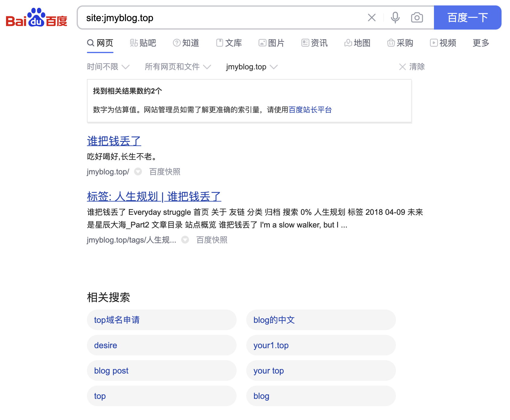Select related search your1.top
This screenshot has width=510, height=420.
(321, 345)
